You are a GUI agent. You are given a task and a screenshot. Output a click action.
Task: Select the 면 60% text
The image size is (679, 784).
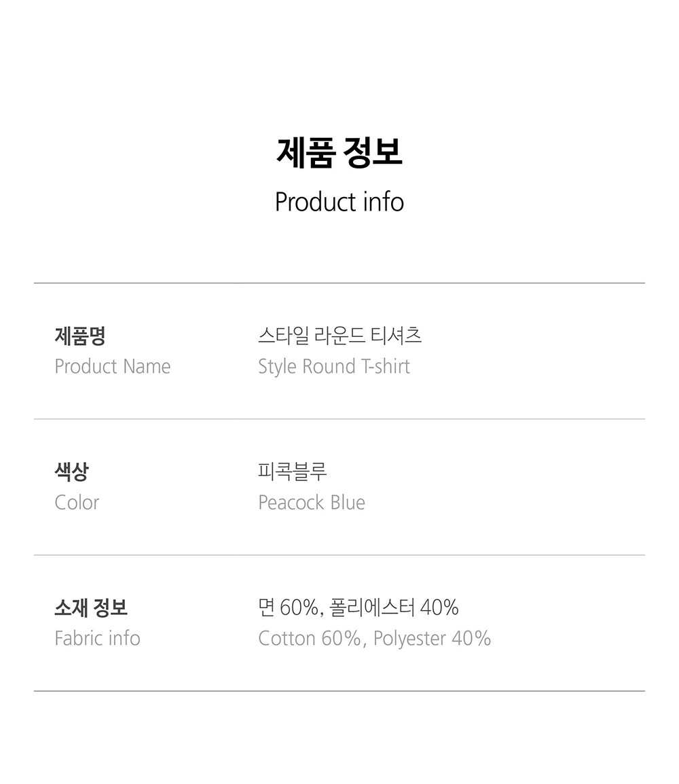point(288,607)
